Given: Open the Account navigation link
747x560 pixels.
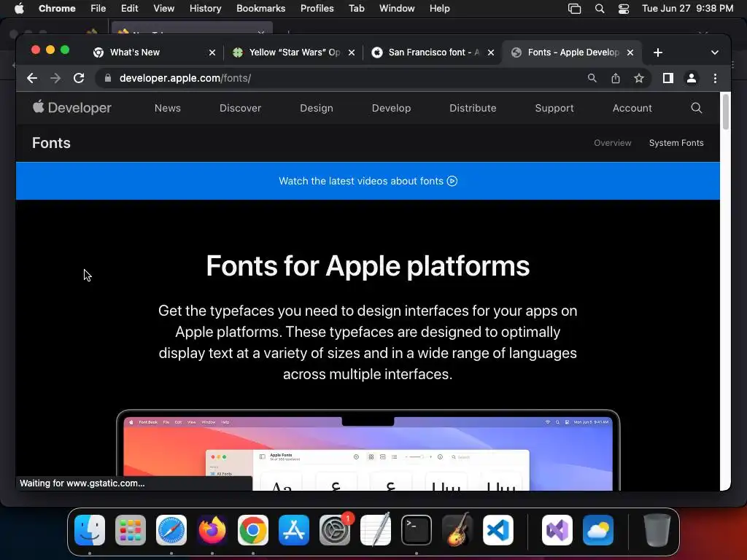Looking at the screenshot, I should tap(632, 108).
